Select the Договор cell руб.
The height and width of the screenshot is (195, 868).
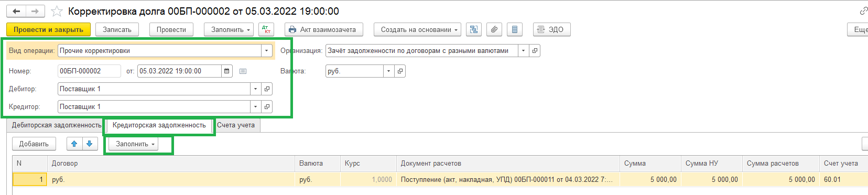pyautogui.click(x=171, y=179)
